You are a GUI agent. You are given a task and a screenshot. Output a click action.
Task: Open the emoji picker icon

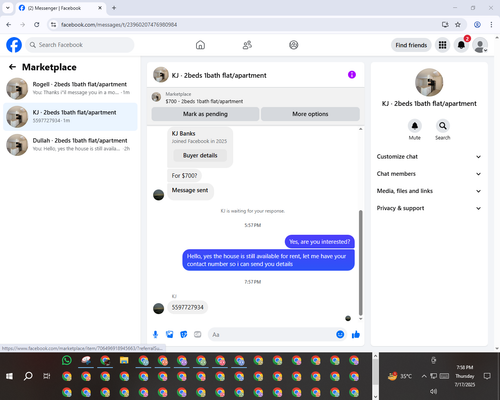pyautogui.click(x=340, y=334)
